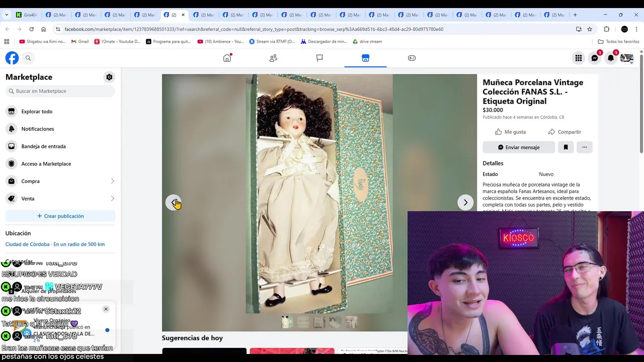644x362 pixels.
Task: Select the Marketplace storefront tab icon
Action: 365,58
